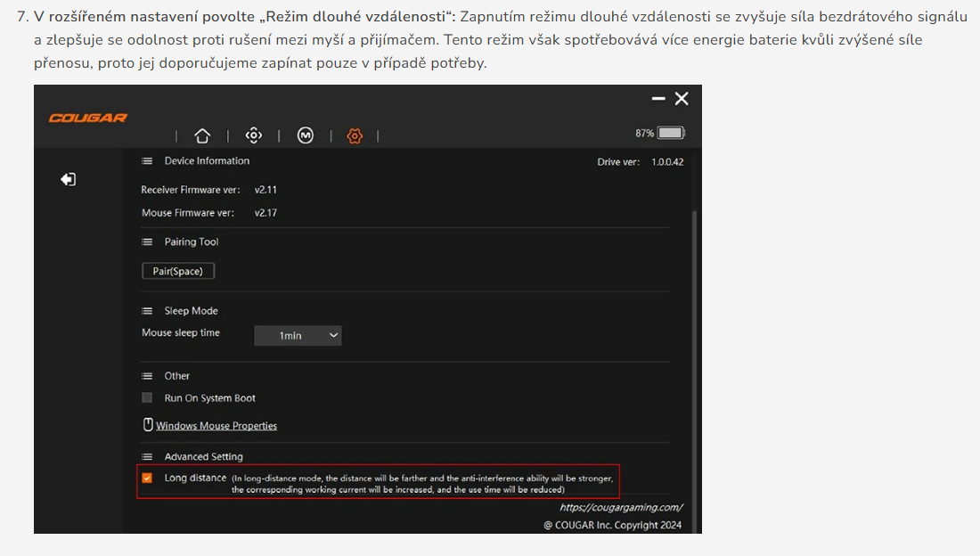Open the cougargaming.com link
Image resolution: width=980 pixels, height=556 pixels.
point(620,505)
